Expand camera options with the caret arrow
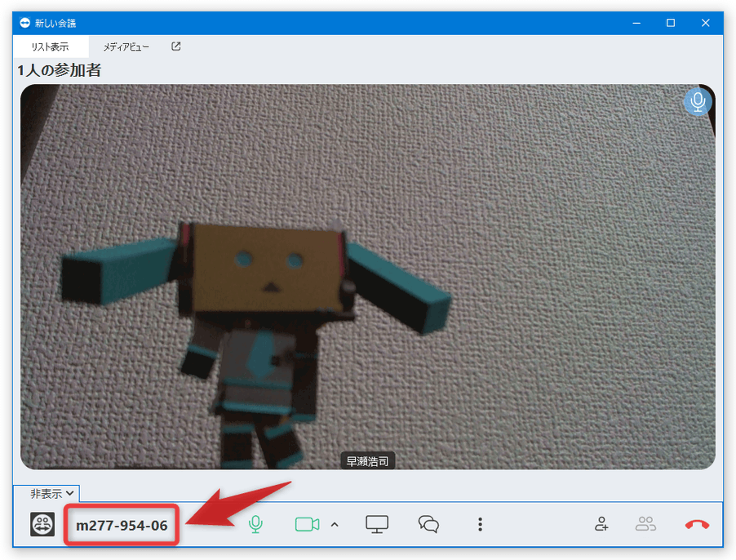 (335, 524)
